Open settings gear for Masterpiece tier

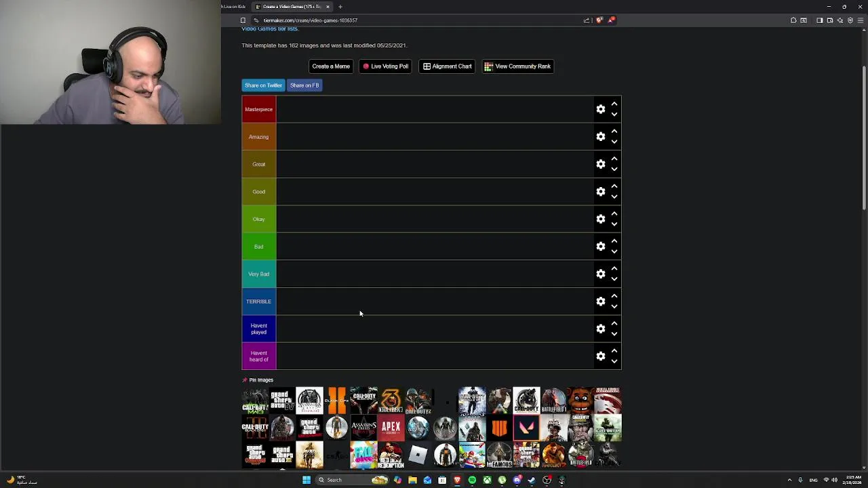coord(600,109)
